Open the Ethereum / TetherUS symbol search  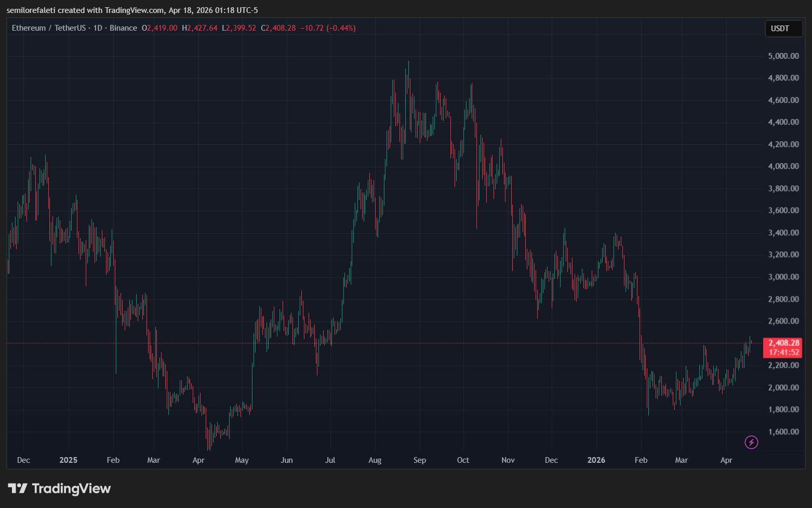coord(48,28)
